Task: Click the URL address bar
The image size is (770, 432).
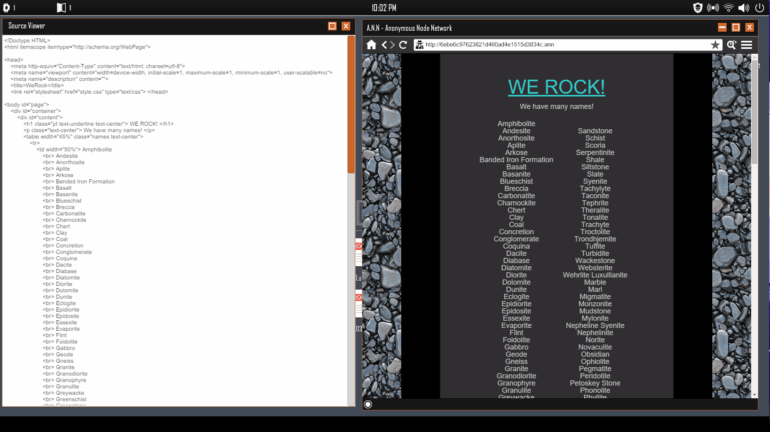Action: coord(560,45)
